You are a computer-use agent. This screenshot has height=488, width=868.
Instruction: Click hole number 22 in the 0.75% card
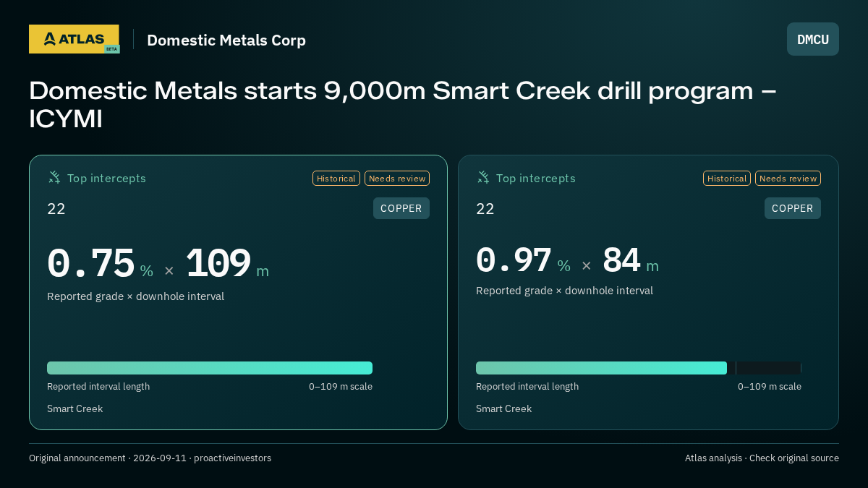coord(56,209)
